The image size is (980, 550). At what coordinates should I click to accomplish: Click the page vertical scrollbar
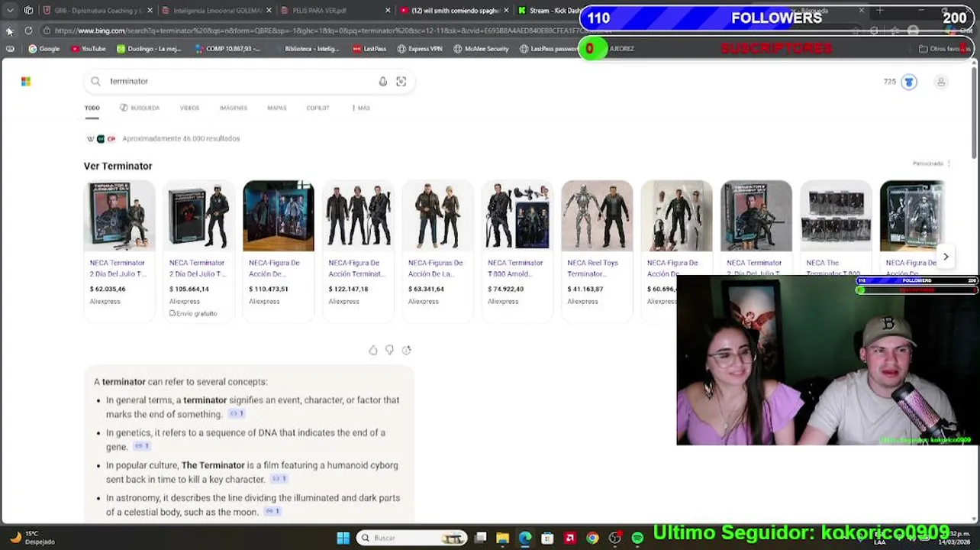click(974, 115)
